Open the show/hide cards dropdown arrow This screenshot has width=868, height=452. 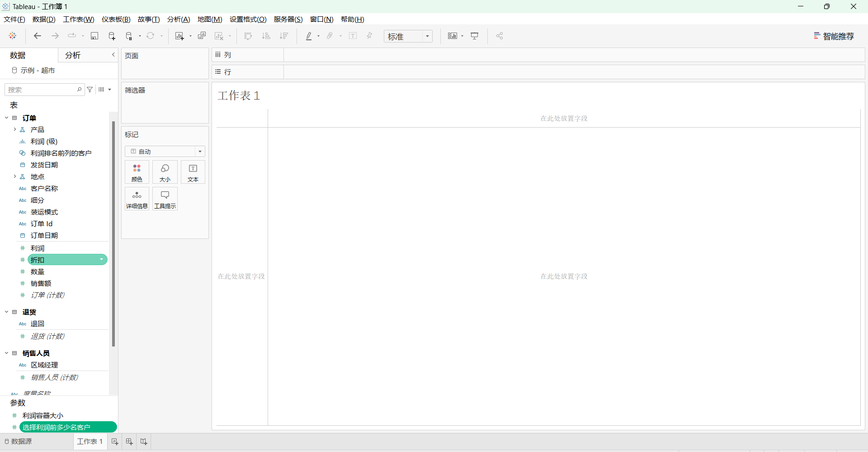click(462, 36)
